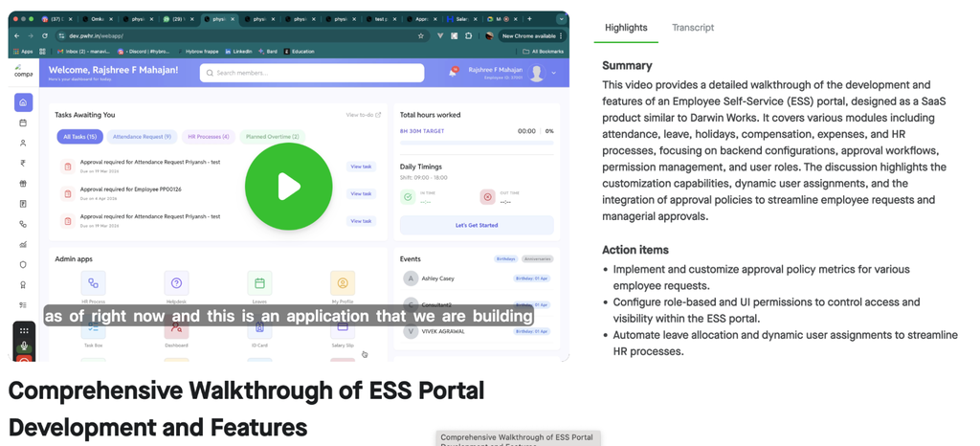Open the person icon in the sidebar
This screenshot has height=446, width=980.
coord(23,143)
